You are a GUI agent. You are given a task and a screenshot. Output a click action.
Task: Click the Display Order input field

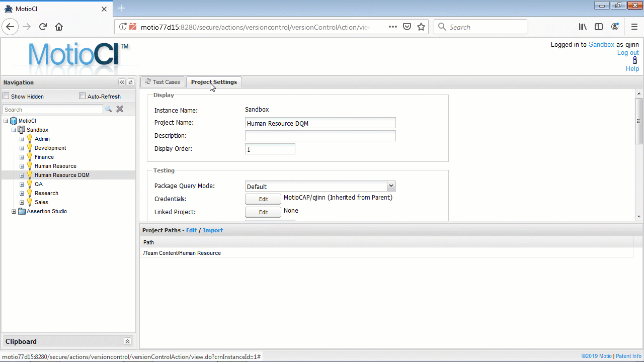pos(270,149)
